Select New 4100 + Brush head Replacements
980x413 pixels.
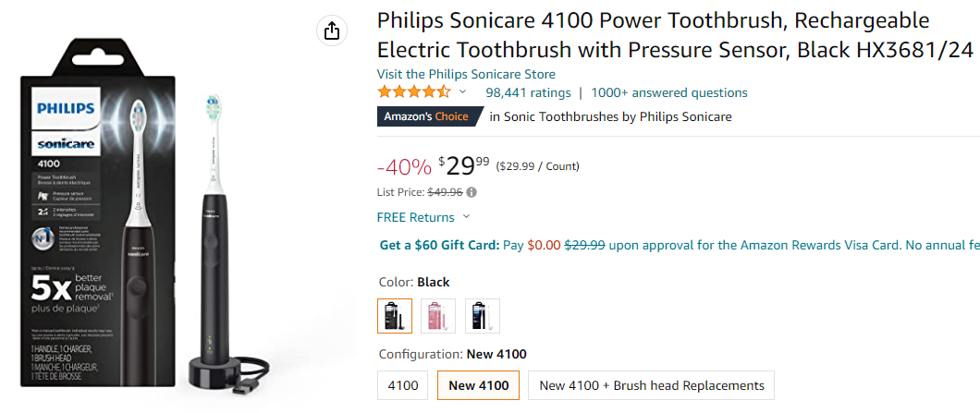pos(651,385)
